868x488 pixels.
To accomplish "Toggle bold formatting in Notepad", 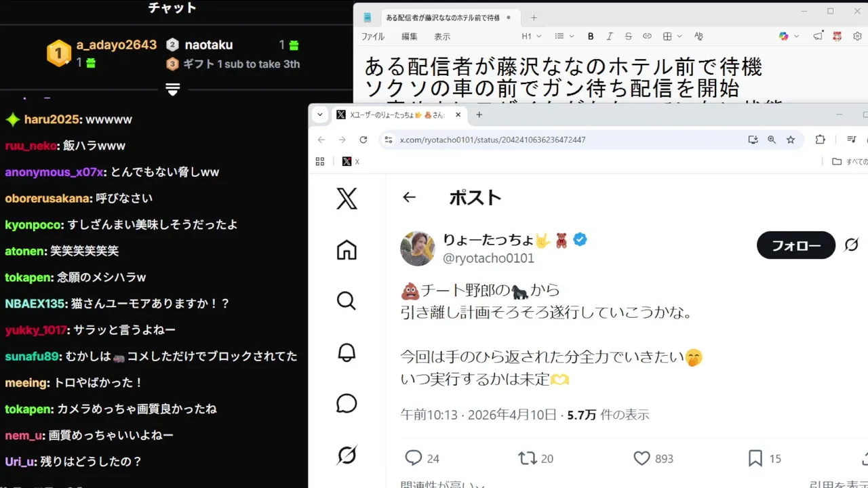I will click(x=591, y=37).
